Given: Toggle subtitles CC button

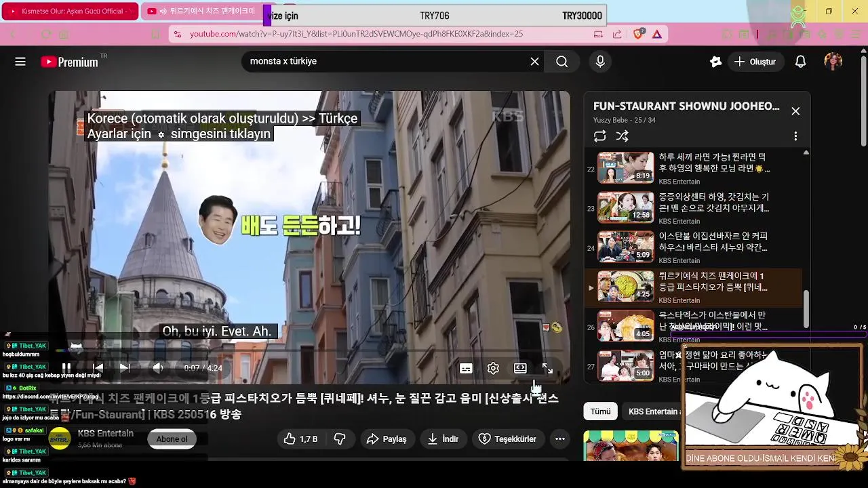Looking at the screenshot, I should point(466,368).
